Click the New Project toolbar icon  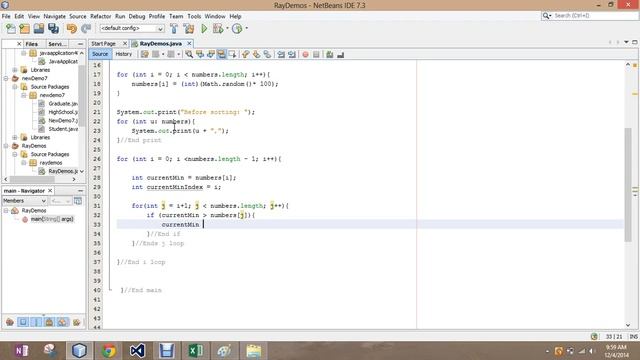[x=24, y=29]
